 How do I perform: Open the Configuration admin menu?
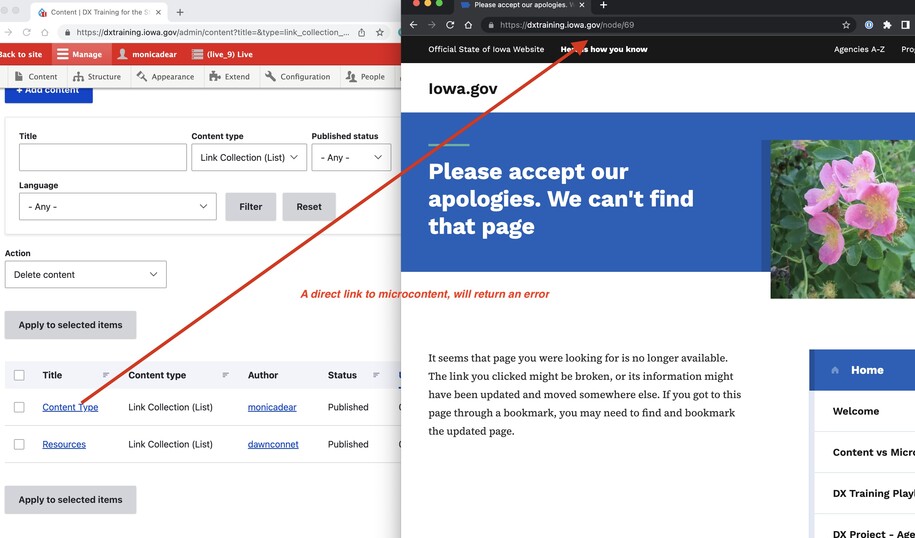coord(298,76)
